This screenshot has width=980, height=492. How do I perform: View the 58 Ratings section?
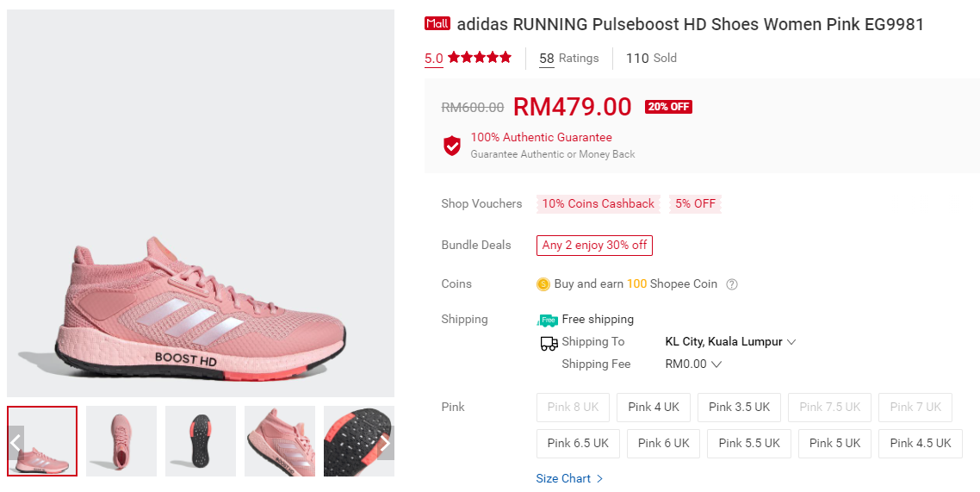(568, 59)
